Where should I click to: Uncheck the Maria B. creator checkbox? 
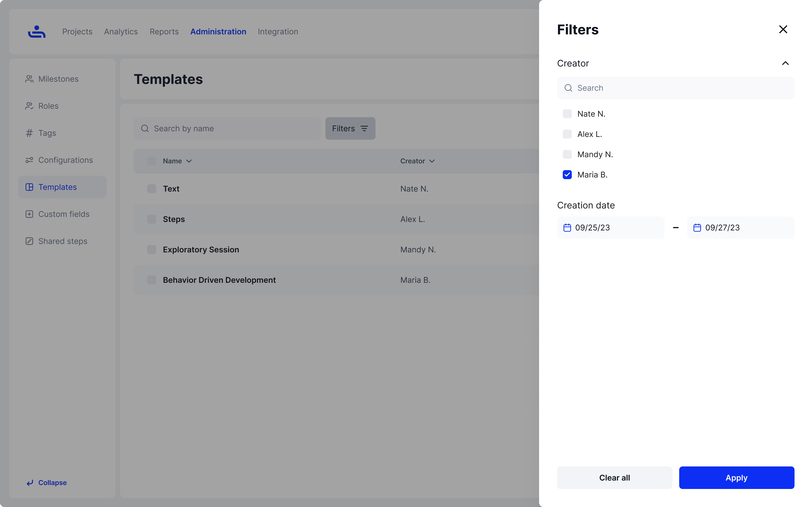point(567,175)
